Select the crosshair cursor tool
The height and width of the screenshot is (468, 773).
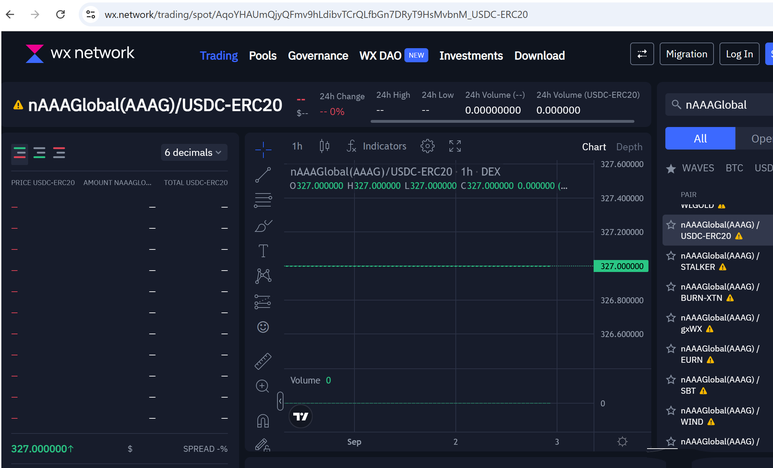(x=263, y=150)
